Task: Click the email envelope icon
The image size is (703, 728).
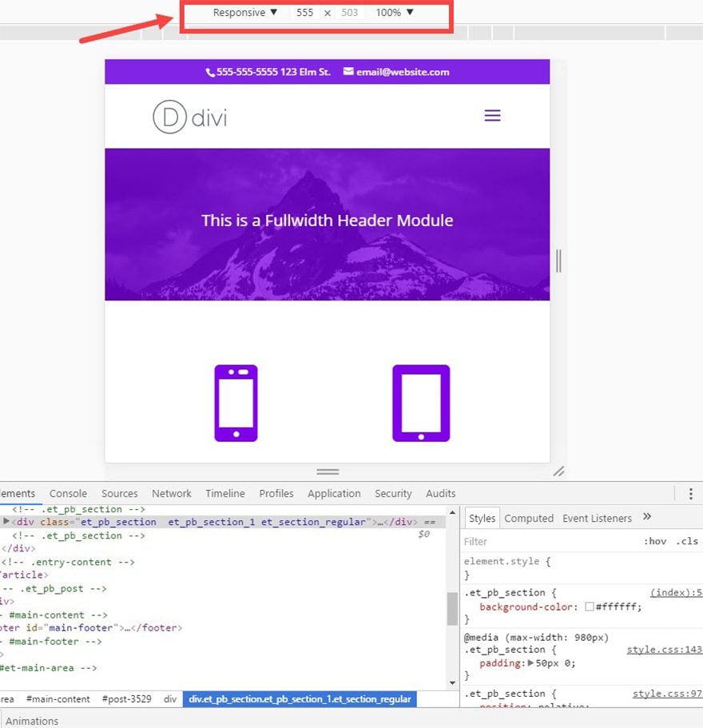Action: 348,72
